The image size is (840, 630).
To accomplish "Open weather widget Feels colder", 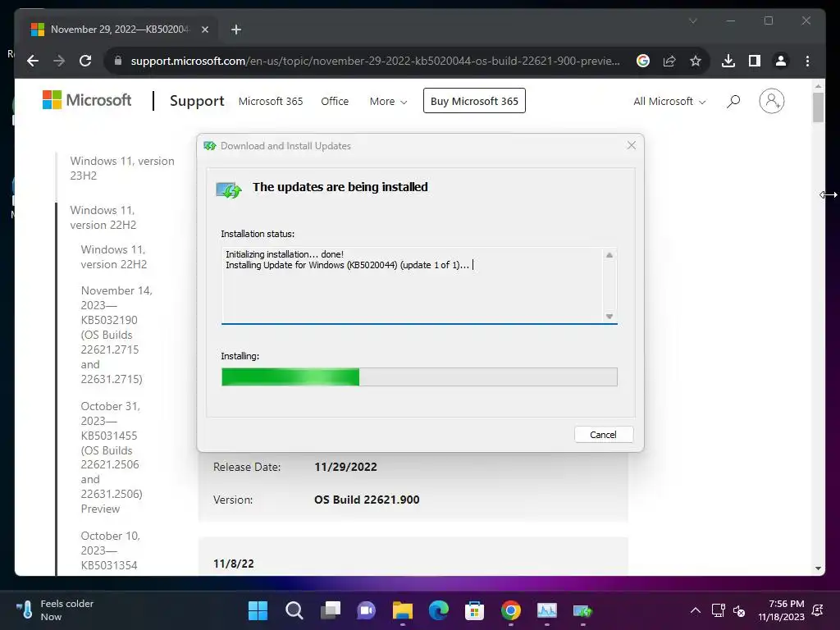I will tap(55, 610).
